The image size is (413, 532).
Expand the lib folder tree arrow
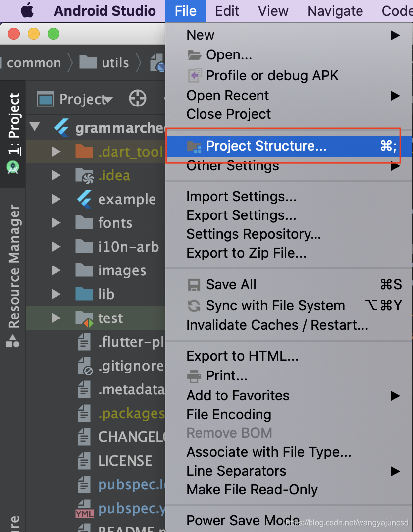pos(55,294)
